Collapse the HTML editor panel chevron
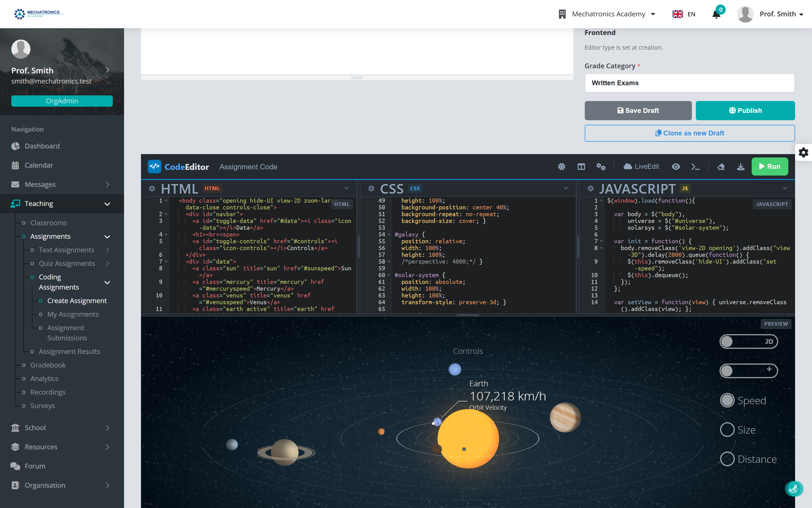This screenshot has width=812, height=508. coord(347,188)
